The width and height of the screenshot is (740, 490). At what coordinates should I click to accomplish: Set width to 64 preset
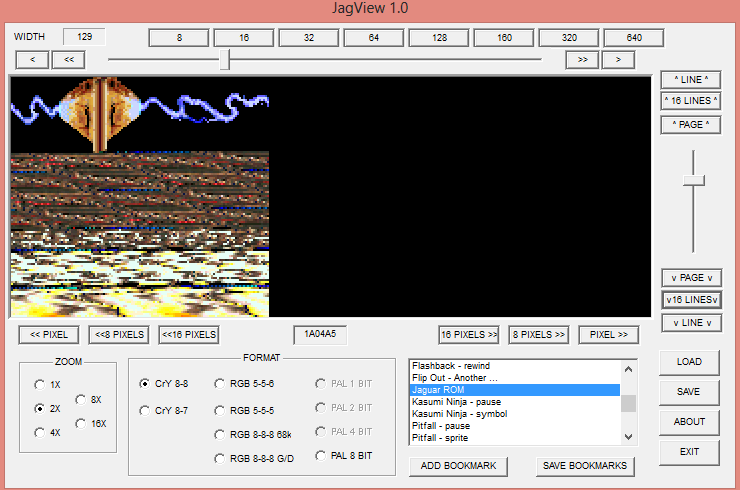[374, 38]
